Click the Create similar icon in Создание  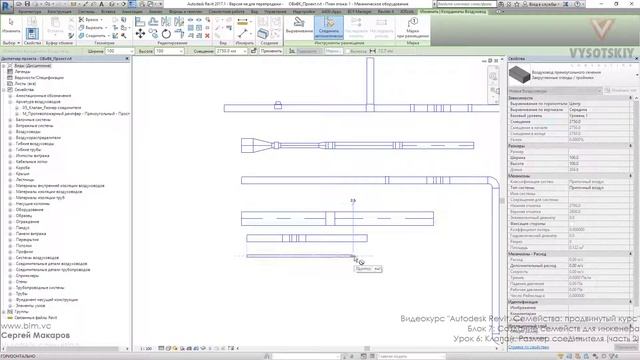(262, 34)
